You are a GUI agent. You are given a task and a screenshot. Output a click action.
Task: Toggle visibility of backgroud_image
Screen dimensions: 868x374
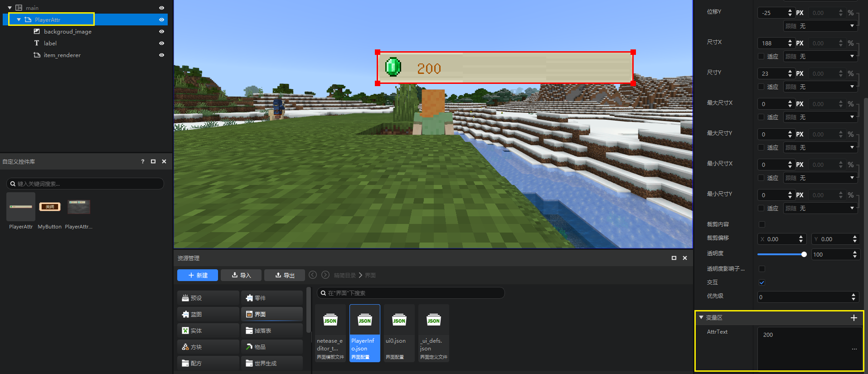[x=161, y=31]
